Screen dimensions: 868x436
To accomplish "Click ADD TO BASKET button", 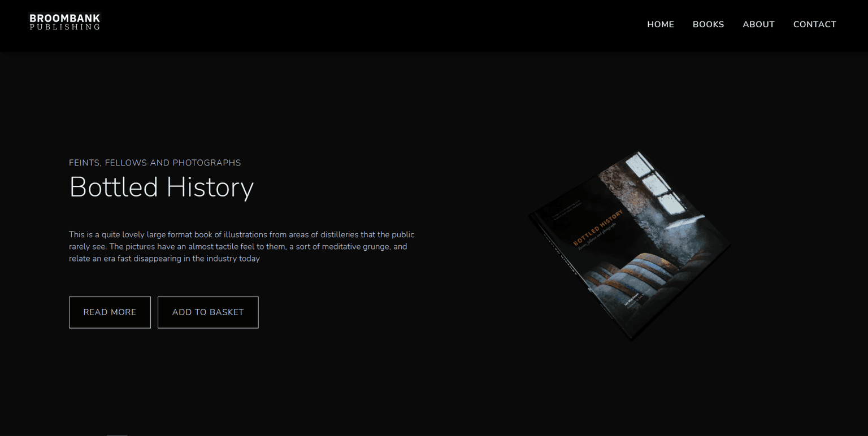I will [208, 312].
